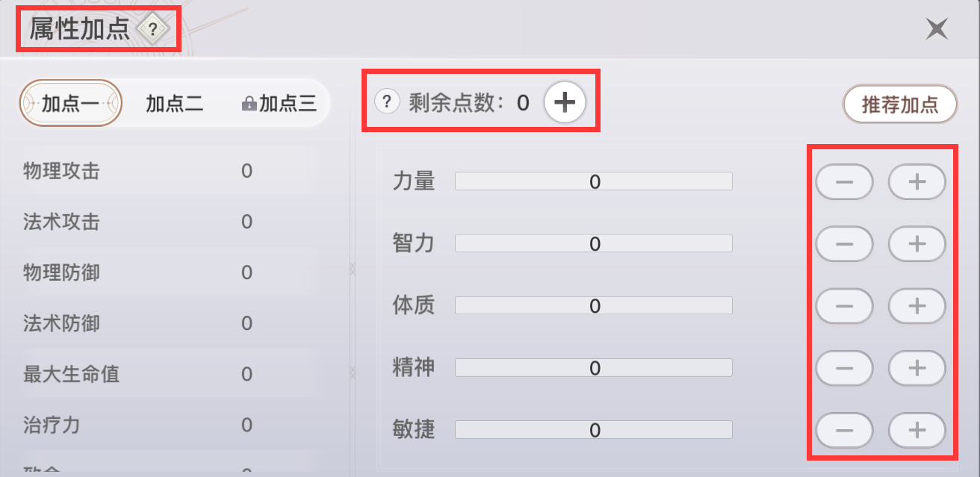Click the 力量 progress bar
This screenshot has width=980, height=477.
coord(594,181)
